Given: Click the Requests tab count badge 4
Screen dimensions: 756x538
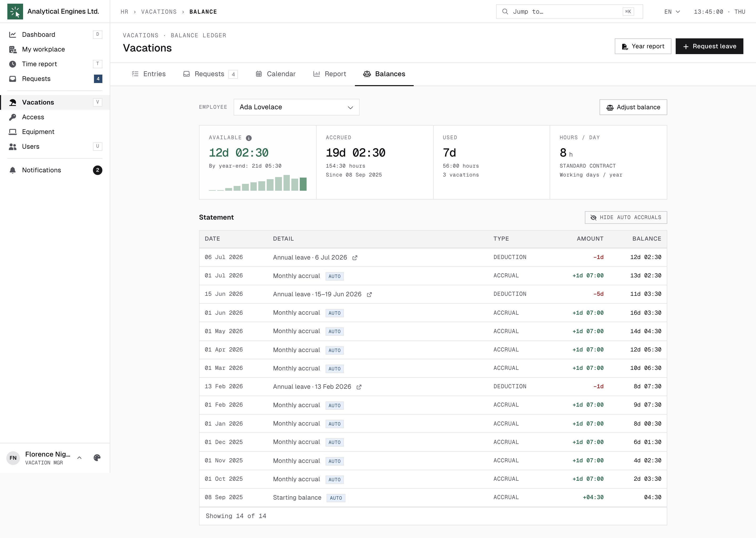Looking at the screenshot, I should 233,74.
